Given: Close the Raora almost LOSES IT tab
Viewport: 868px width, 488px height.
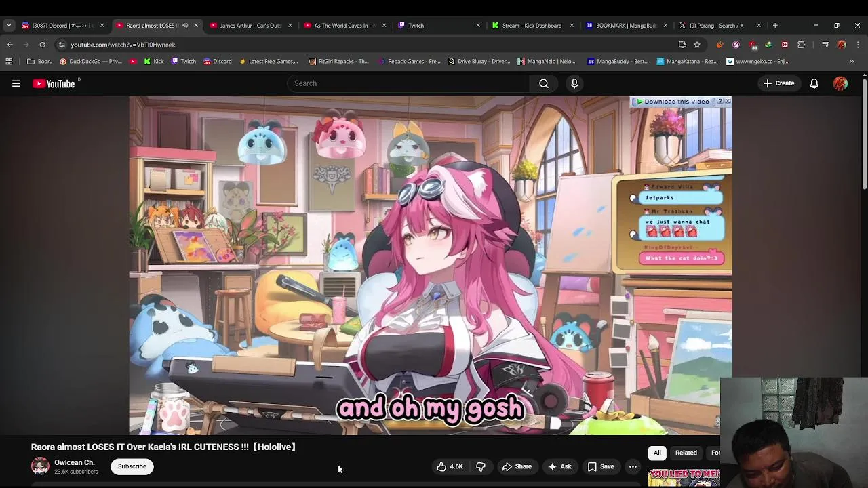Looking at the screenshot, I should pyautogui.click(x=196, y=25).
